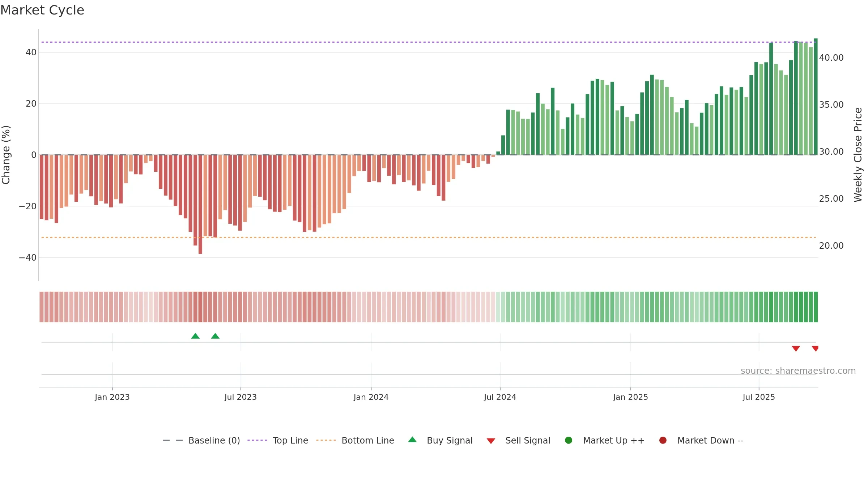Click the second green buy signal triangle marker
This screenshot has width=868, height=488.
point(215,336)
